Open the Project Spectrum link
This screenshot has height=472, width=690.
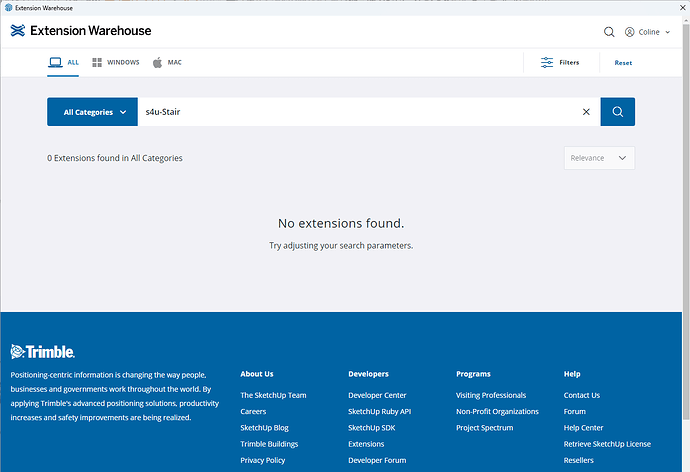coord(484,428)
